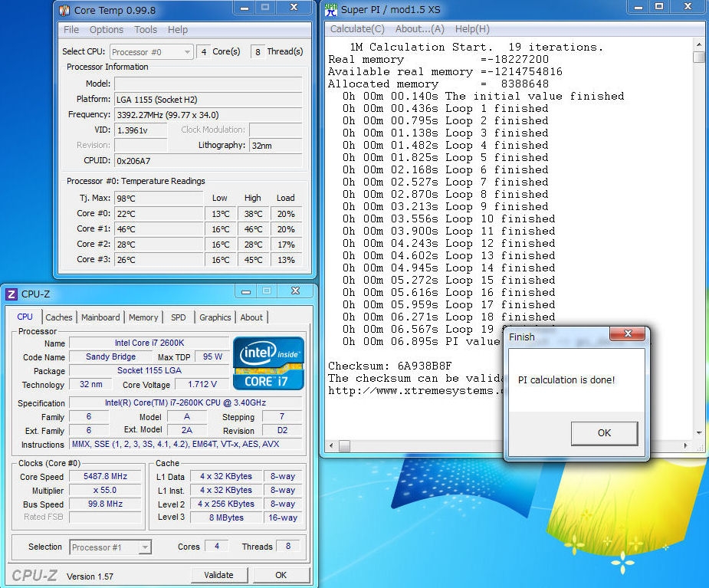Open Tools menu in Core Temp
This screenshot has width=709, height=588.
coord(146,30)
